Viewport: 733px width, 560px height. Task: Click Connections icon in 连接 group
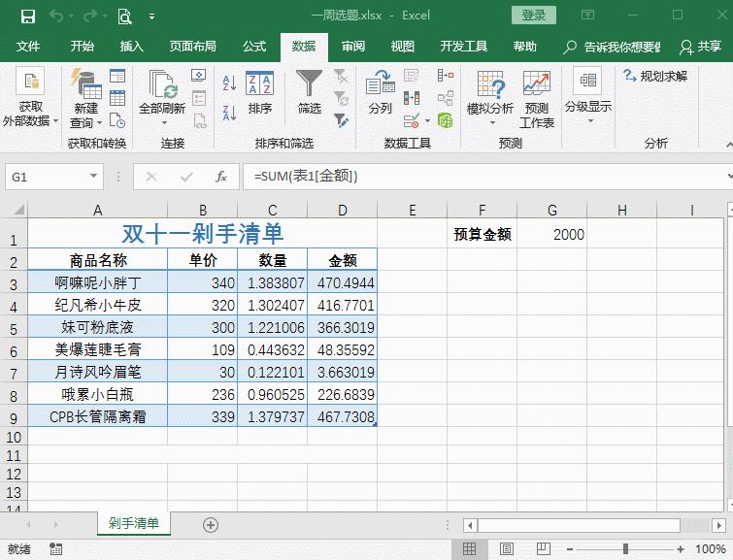tap(199, 76)
